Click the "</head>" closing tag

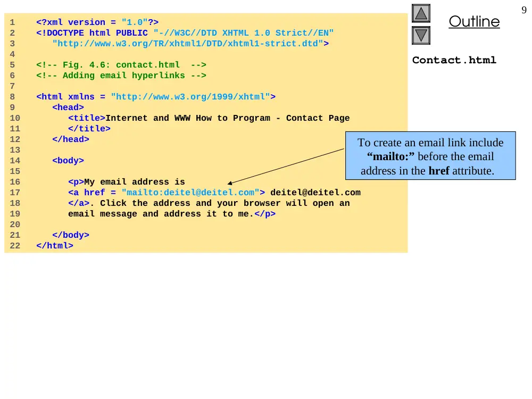71,139
